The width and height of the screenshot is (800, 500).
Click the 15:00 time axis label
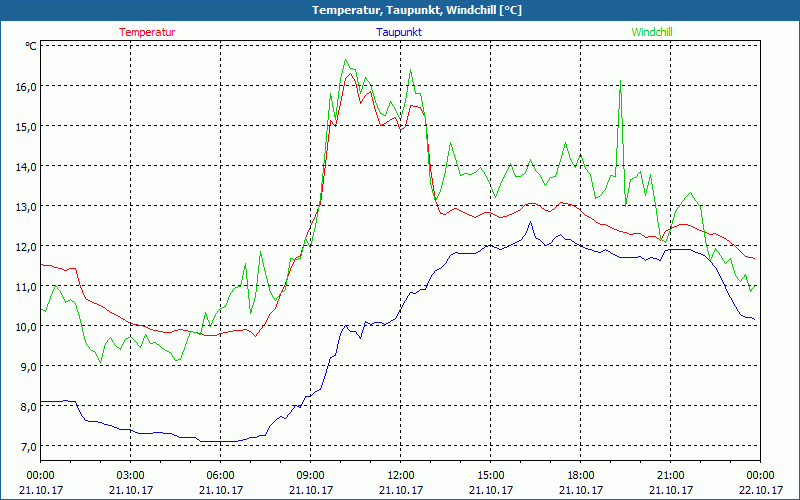490,475
